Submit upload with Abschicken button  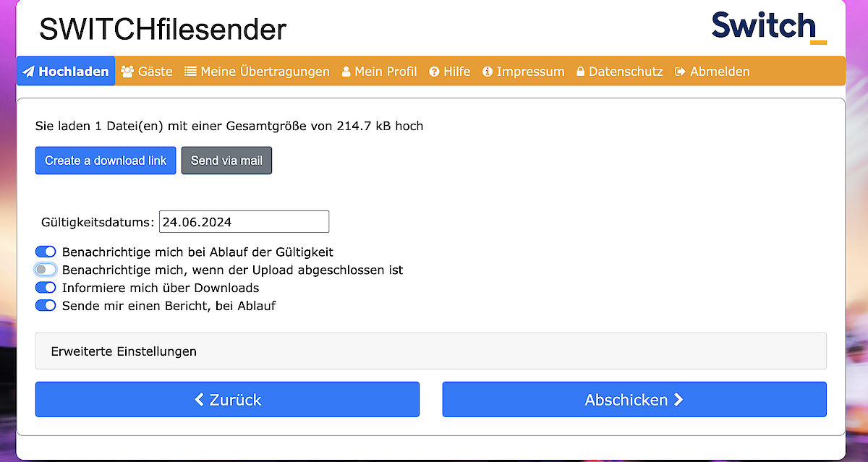coord(634,400)
